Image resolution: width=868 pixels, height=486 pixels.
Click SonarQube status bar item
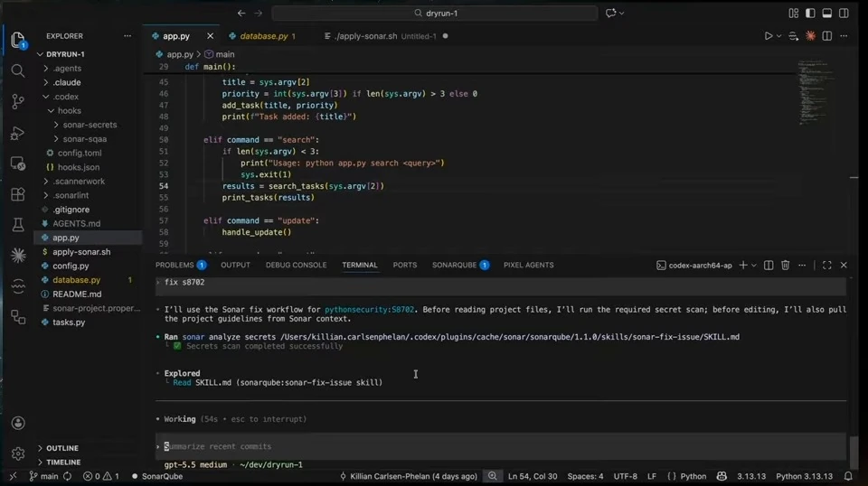[156, 476]
